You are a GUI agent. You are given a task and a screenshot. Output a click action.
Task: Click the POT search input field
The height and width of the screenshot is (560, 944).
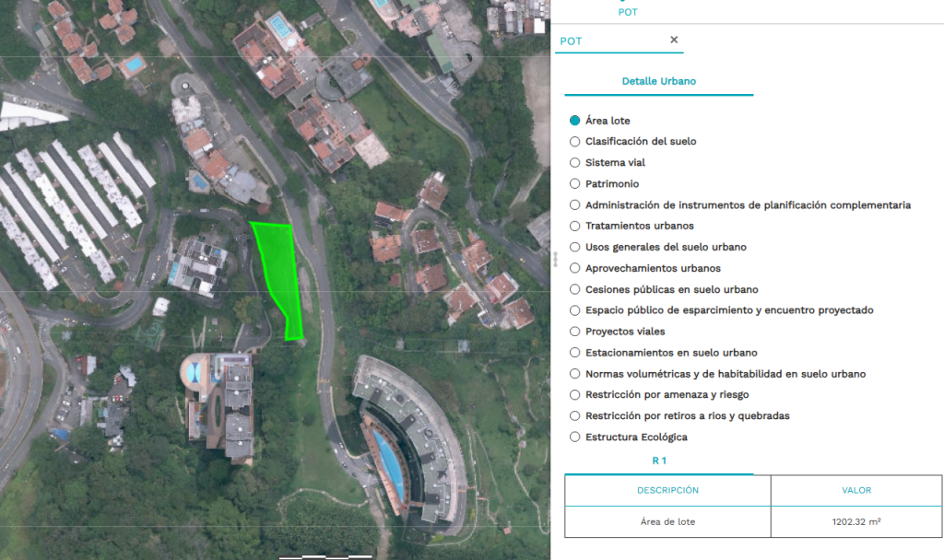(610, 41)
